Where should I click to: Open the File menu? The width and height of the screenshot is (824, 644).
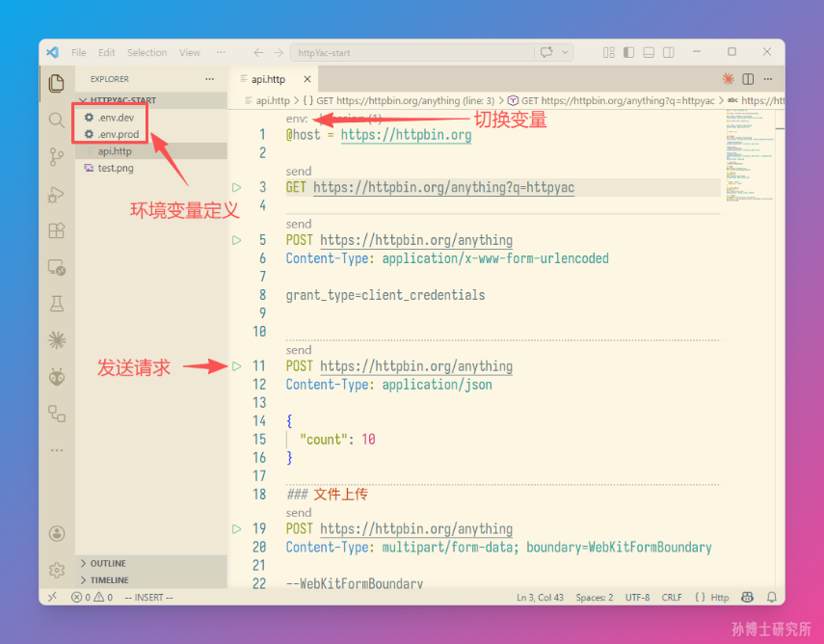pos(79,53)
